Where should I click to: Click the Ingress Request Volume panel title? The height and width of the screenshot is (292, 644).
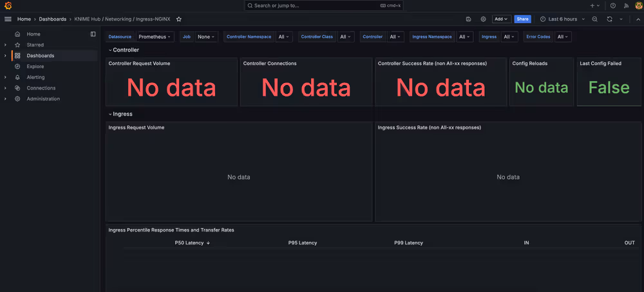[x=137, y=127]
